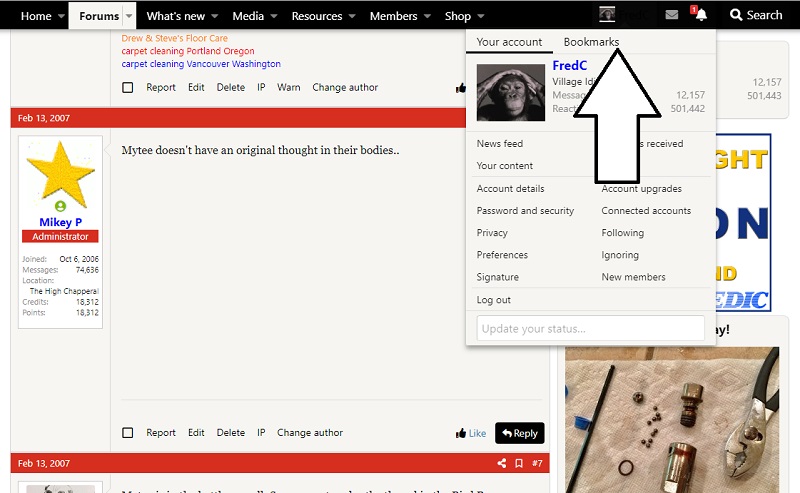The width and height of the screenshot is (800, 493).
Task: Click the Log out link
Action: click(494, 300)
